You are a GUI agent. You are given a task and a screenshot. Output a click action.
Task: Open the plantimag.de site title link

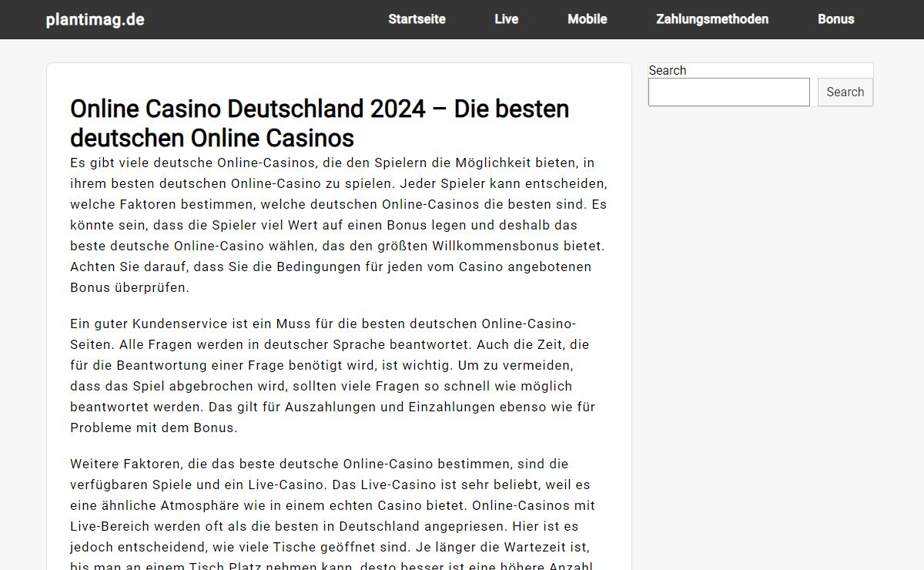point(95,19)
